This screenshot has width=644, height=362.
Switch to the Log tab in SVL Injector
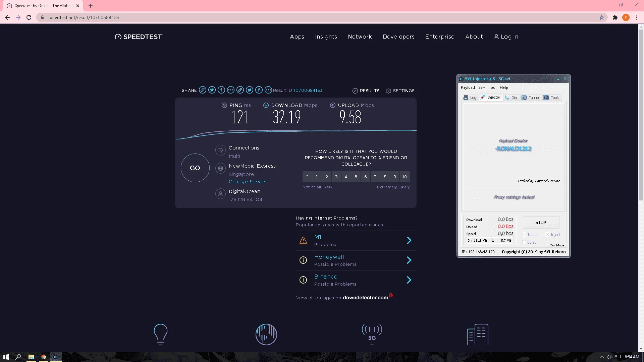pos(470,98)
